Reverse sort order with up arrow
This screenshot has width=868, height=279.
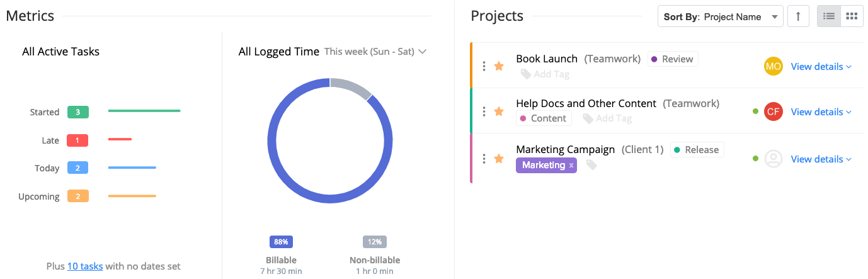pyautogui.click(x=798, y=16)
